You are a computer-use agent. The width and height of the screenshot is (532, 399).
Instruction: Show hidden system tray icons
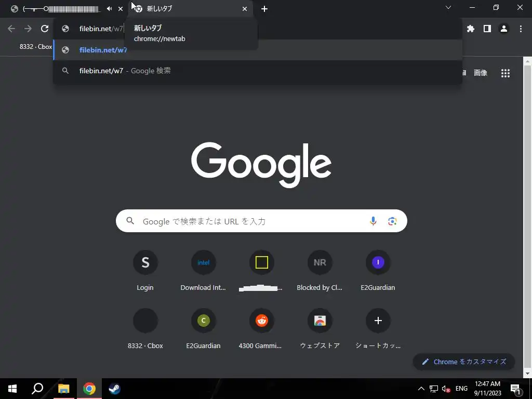tap(421, 389)
